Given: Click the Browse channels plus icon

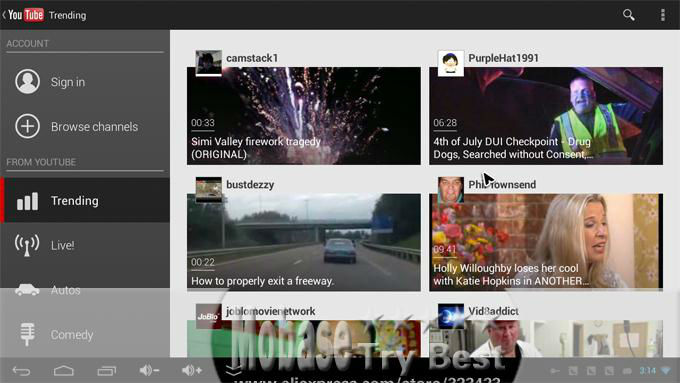Looking at the screenshot, I should pos(27,126).
